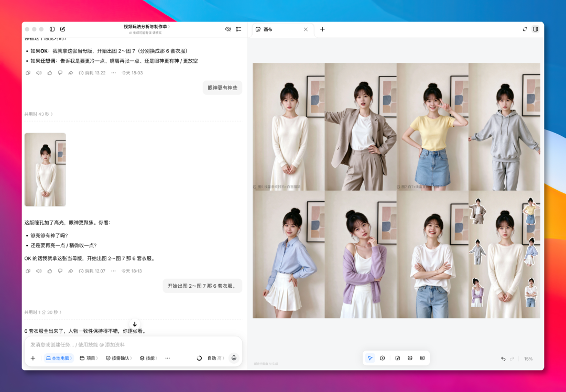Viewport: 566px width, 392px height.
Task: Open the task list icon in header
Action: tap(238, 29)
